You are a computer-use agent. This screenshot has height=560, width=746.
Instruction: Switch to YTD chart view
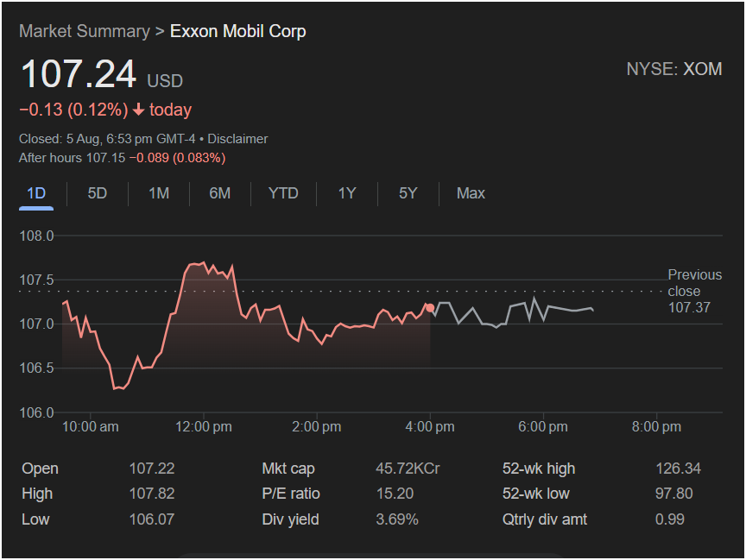(x=283, y=193)
